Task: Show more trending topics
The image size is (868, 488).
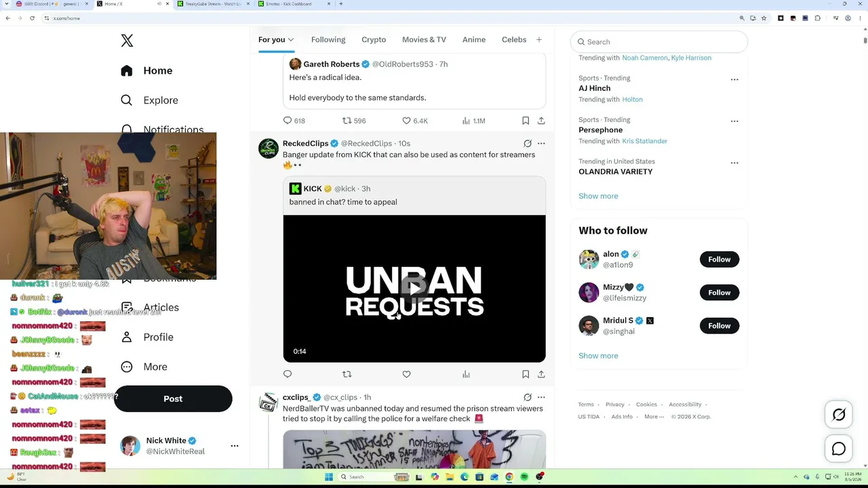Action: coord(598,196)
